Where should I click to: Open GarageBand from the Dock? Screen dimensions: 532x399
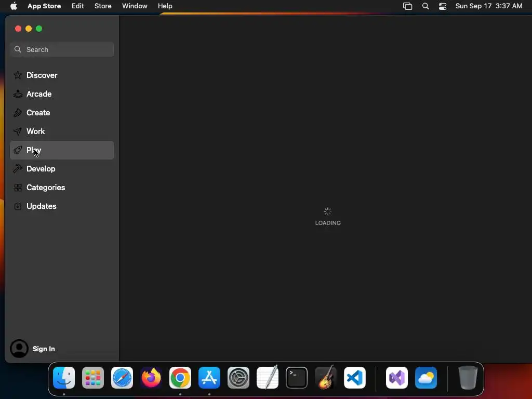coord(326,378)
